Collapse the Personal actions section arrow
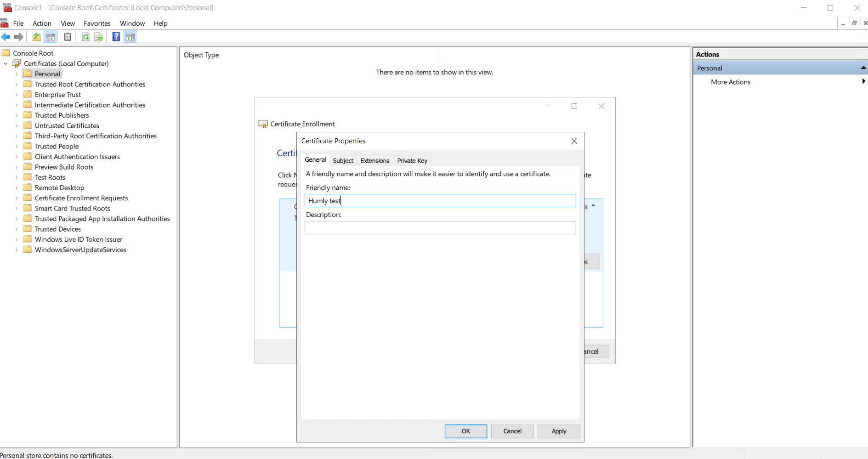 [x=863, y=68]
